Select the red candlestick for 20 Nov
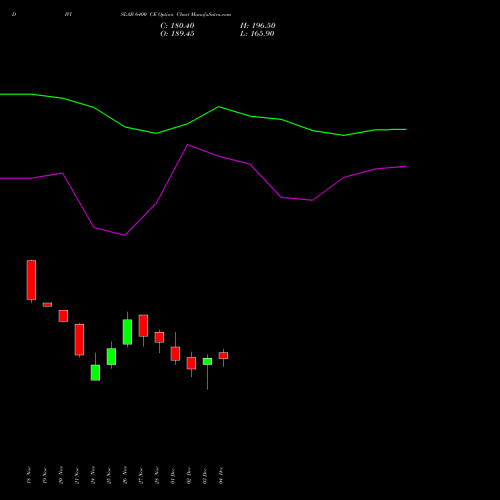The image size is (500, 500). [63, 316]
